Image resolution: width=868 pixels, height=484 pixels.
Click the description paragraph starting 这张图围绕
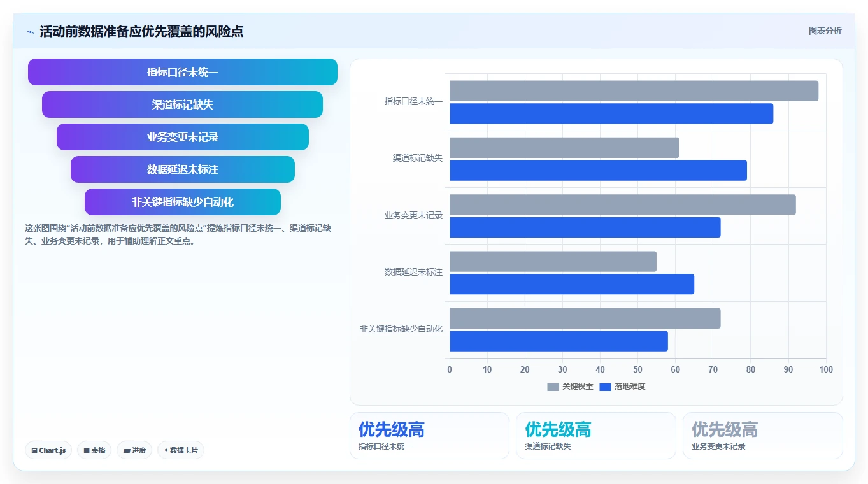[x=177, y=235]
